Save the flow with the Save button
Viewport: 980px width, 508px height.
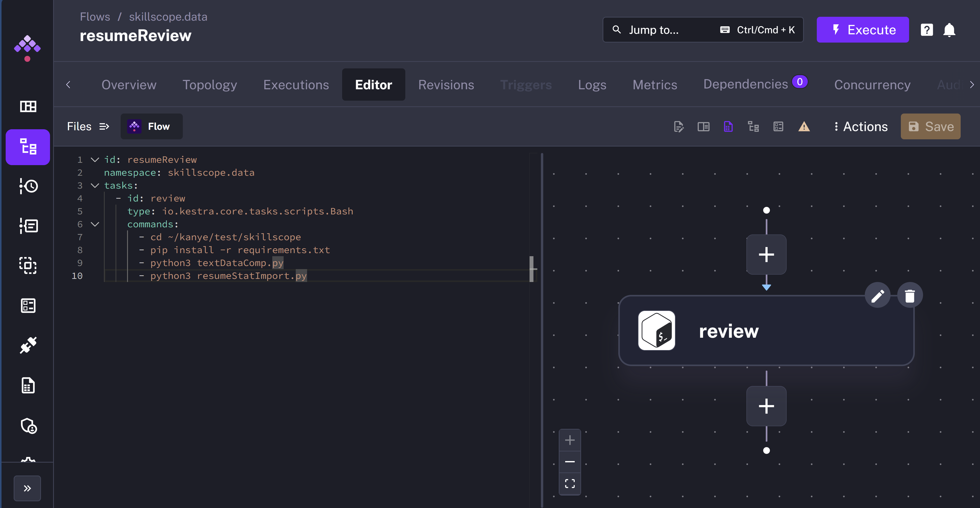930,126
